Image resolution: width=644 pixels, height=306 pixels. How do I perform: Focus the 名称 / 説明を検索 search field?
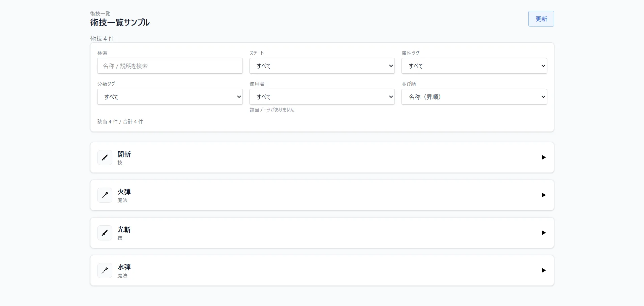pos(170,66)
